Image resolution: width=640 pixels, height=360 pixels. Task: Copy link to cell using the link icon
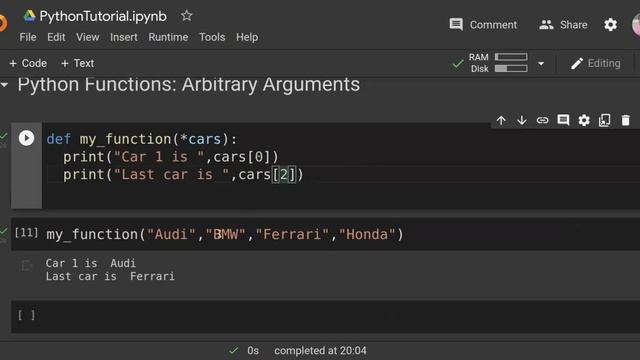tap(542, 120)
